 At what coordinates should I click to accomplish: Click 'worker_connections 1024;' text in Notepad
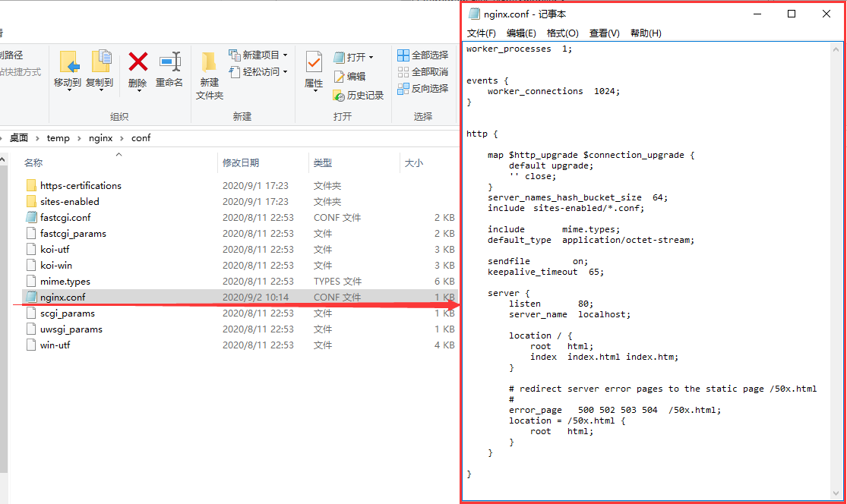point(553,92)
